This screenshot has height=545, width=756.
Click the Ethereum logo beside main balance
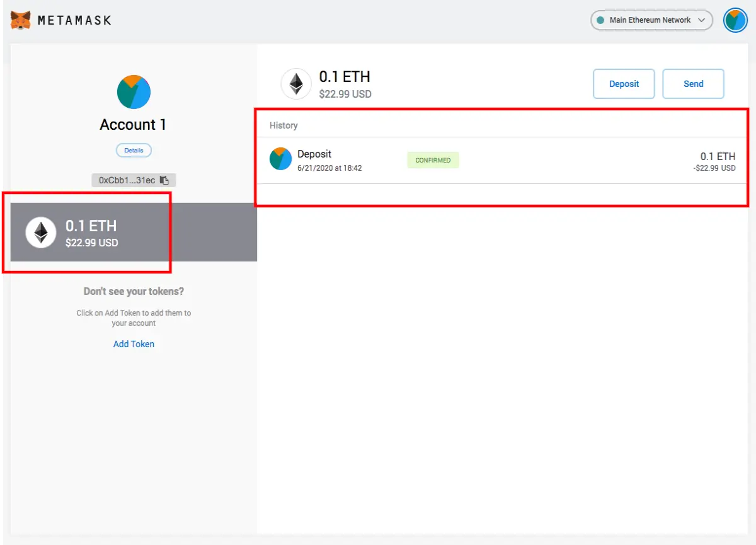pos(296,84)
